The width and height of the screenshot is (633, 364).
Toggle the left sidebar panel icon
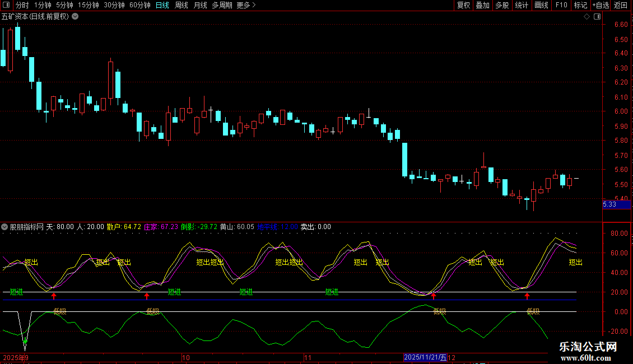[6, 6]
